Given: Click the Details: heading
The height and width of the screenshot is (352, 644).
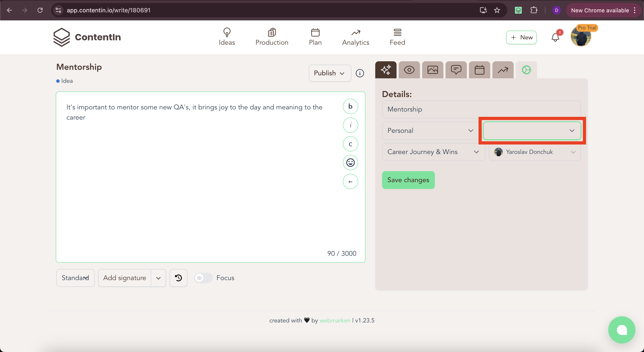Looking at the screenshot, I should (x=397, y=94).
